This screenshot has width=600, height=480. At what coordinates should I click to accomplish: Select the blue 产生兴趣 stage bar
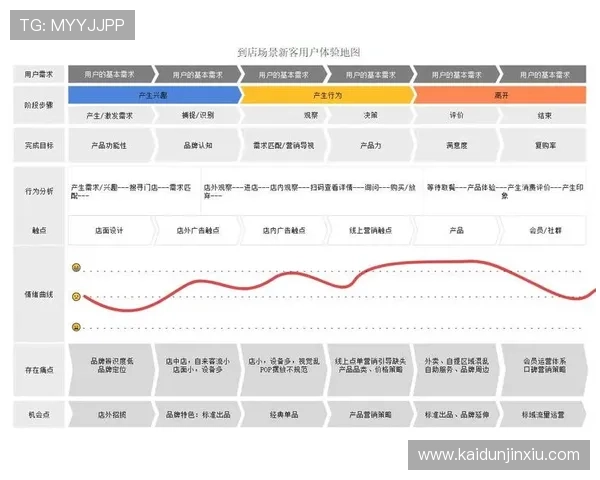[x=155, y=95]
